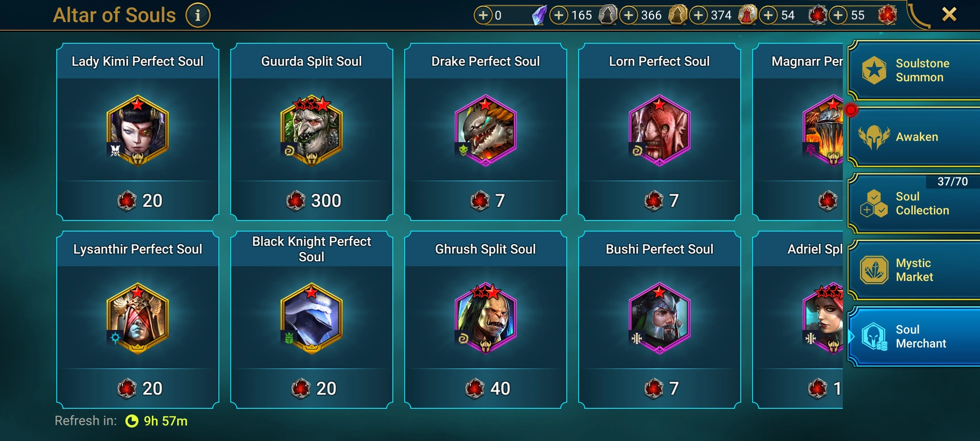The image size is (980, 441).
Task: Open the Altar of Souls info icon
Action: pos(198,16)
